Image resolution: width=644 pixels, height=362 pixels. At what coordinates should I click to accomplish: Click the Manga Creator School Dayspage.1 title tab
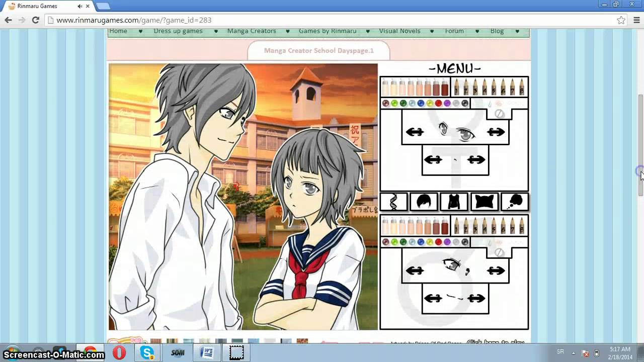coord(319,51)
